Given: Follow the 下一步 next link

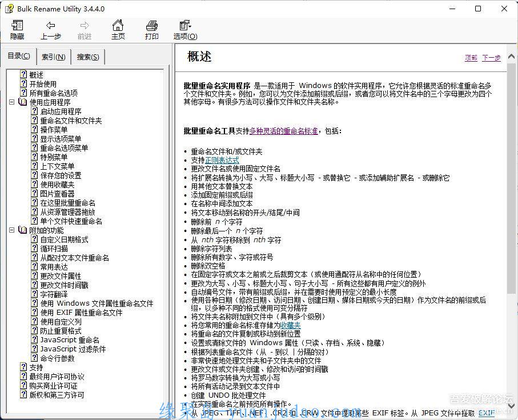Looking at the screenshot, I should 491,58.
